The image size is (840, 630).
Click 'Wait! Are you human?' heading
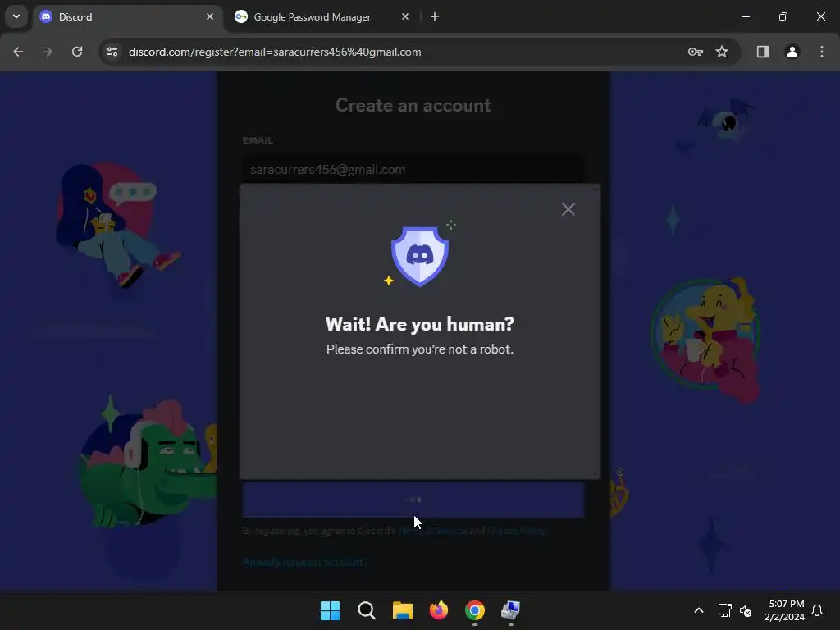point(419,323)
